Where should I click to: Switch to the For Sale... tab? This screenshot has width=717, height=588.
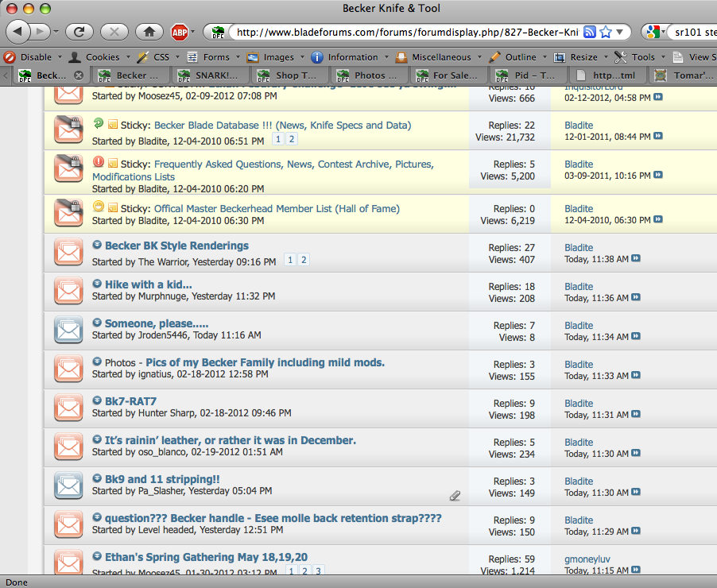click(x=449, y=75)
